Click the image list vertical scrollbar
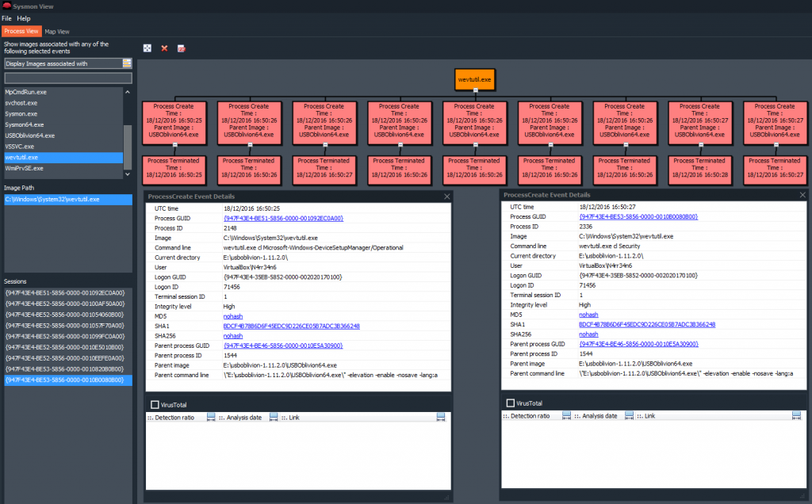This screenshot has width=812, height=504. 128,141
